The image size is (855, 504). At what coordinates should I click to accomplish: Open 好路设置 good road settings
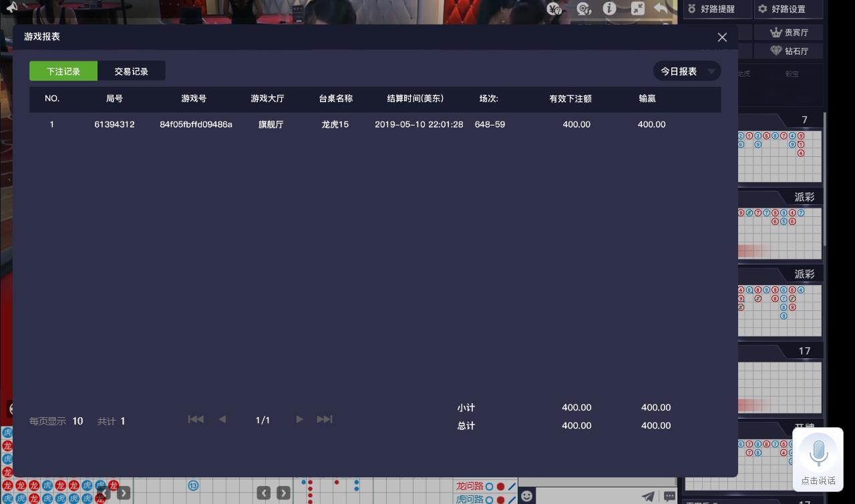pyautogui.click(x=788, y=9)
